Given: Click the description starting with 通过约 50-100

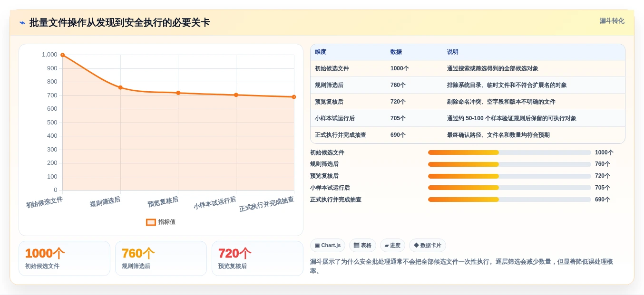Looking at the screenshot, I should coord(513,118).
